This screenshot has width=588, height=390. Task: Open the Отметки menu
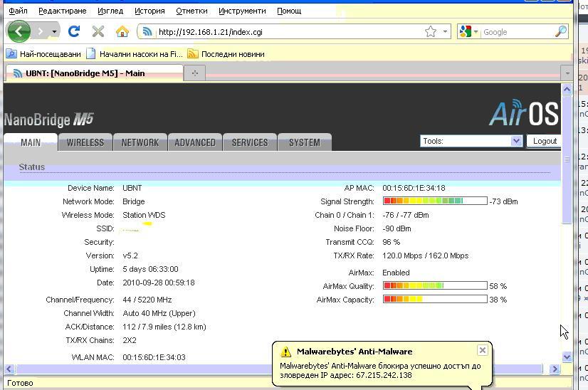coord(191,11)
